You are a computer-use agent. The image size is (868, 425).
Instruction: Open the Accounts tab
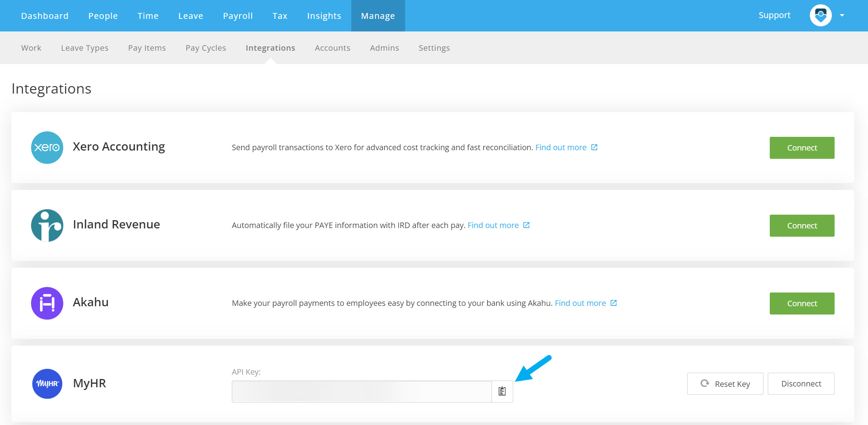[x=332, y=48]
